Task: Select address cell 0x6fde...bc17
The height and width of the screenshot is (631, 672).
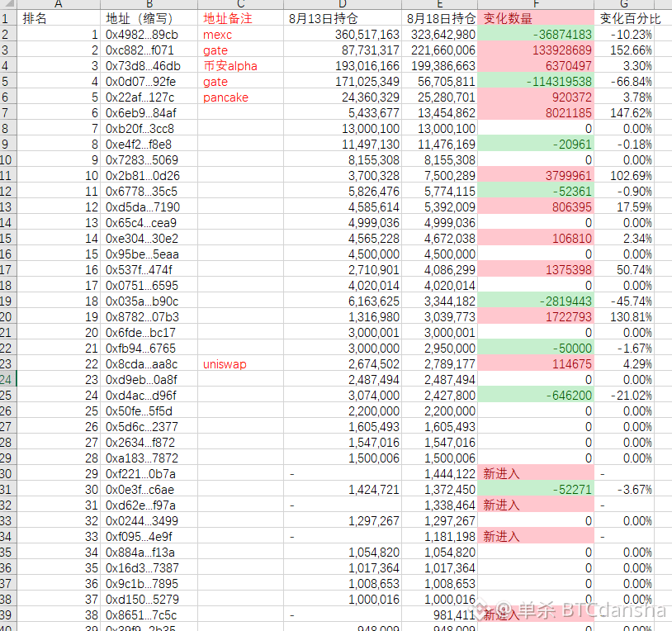Action: 149,333
